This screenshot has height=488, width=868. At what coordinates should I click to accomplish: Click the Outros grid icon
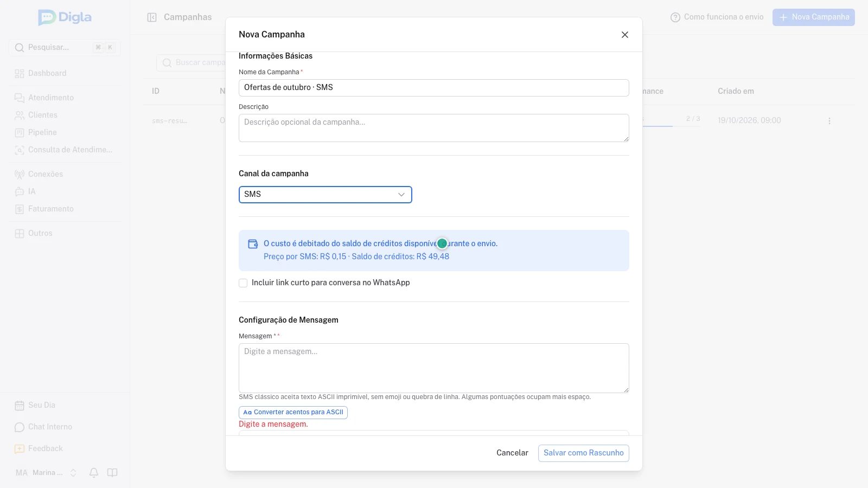click(20, 234)
